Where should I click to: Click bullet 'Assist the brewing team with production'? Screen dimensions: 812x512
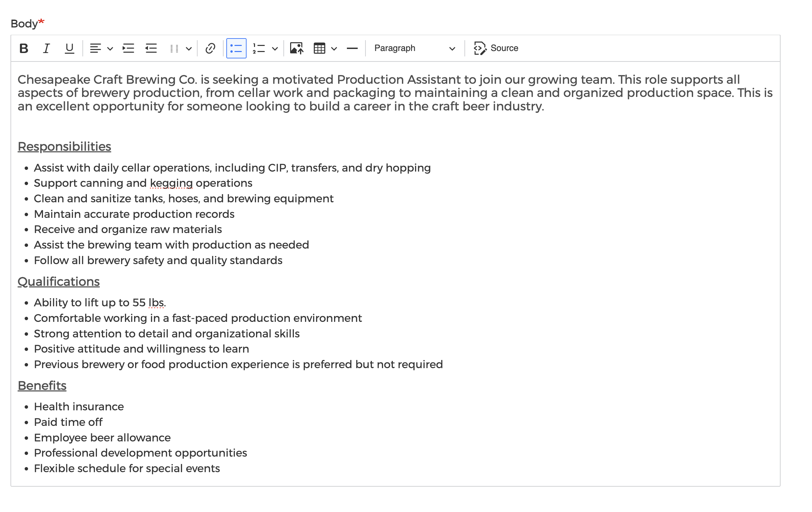[171, 245]
